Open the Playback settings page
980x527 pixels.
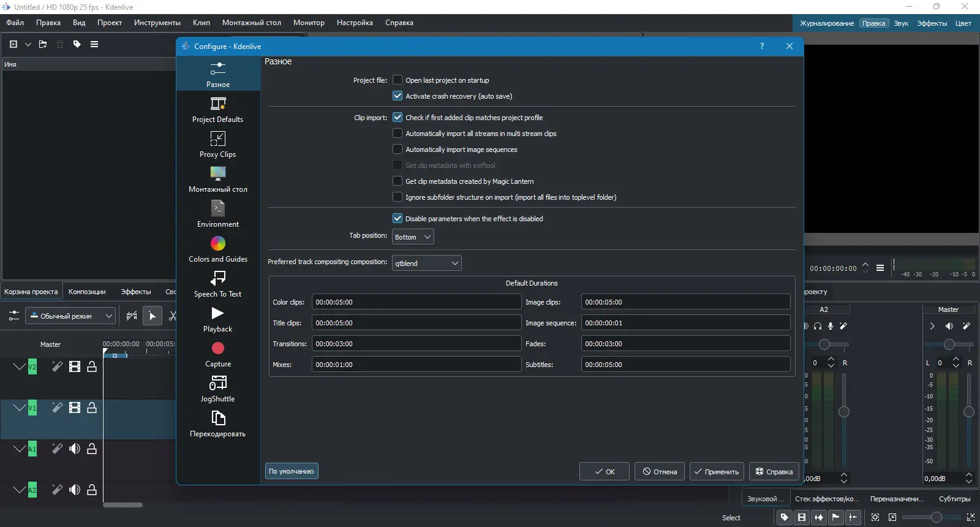point(218,319)
